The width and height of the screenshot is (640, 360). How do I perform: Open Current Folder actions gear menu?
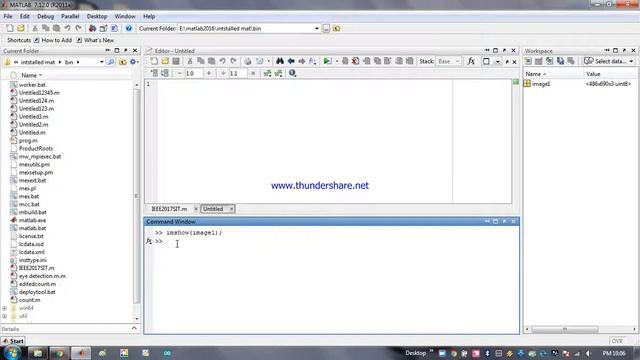click(133, 62)
